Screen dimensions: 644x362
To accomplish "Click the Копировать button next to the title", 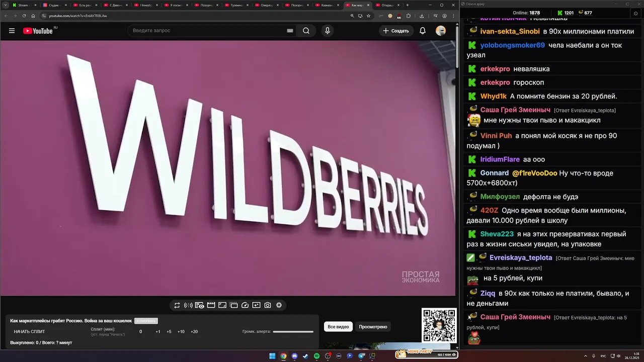I will pos(146,321).
